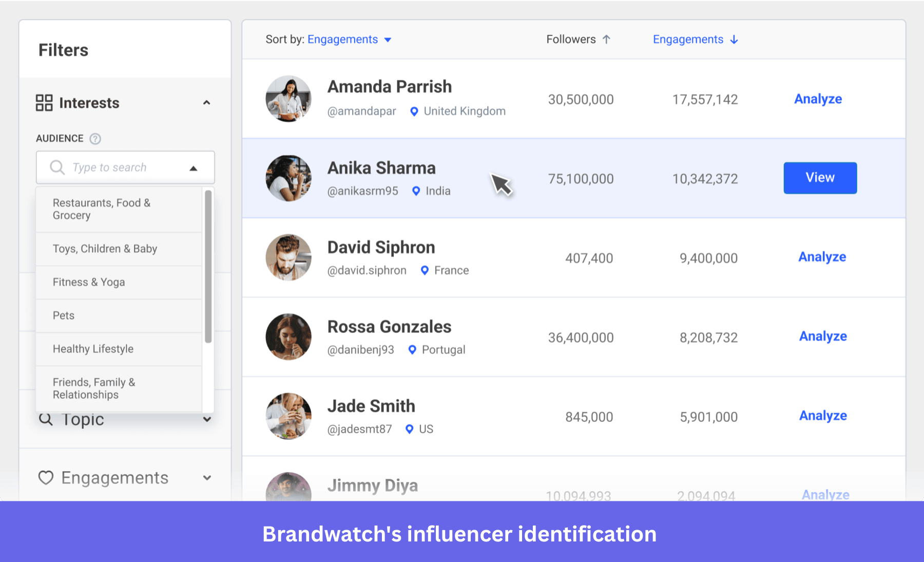Collapse the Interests filter section

[x=207, y=103]
